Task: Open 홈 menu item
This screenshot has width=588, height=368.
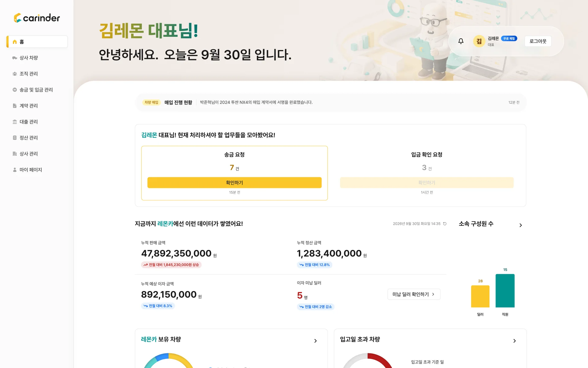Action: [37, 42]
